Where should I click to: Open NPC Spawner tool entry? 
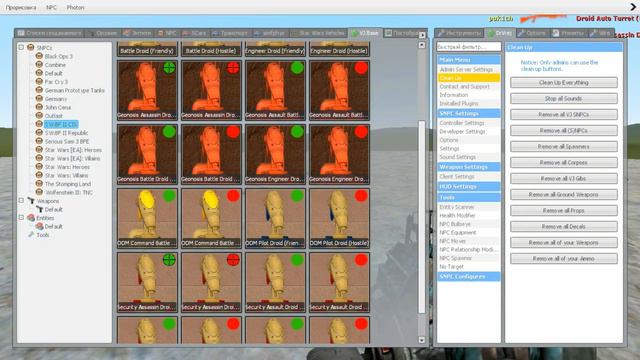pyautogui.click(x=469, y=258)
